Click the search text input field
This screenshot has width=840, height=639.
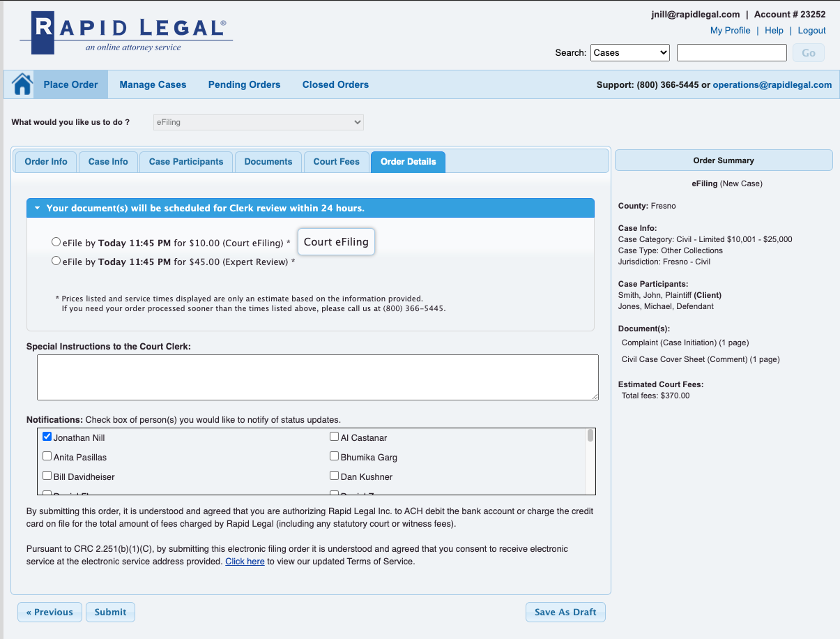click(732, 52)
